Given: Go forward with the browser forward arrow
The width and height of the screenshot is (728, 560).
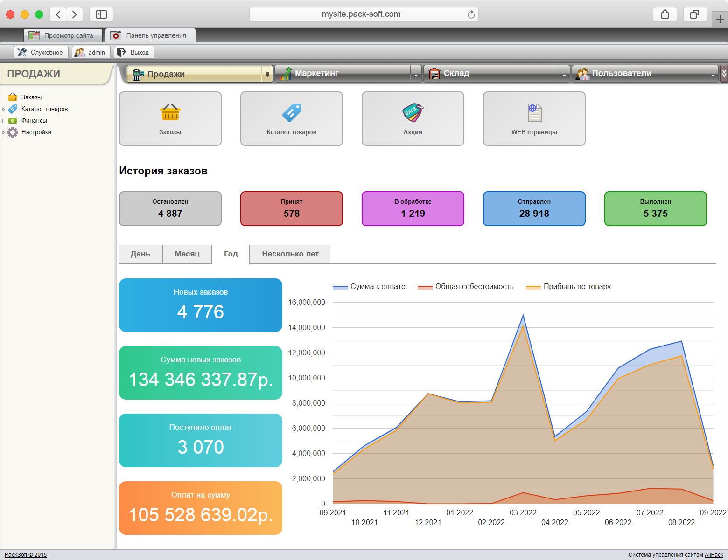Looking at the screenshot, I should tap(75, 14).
